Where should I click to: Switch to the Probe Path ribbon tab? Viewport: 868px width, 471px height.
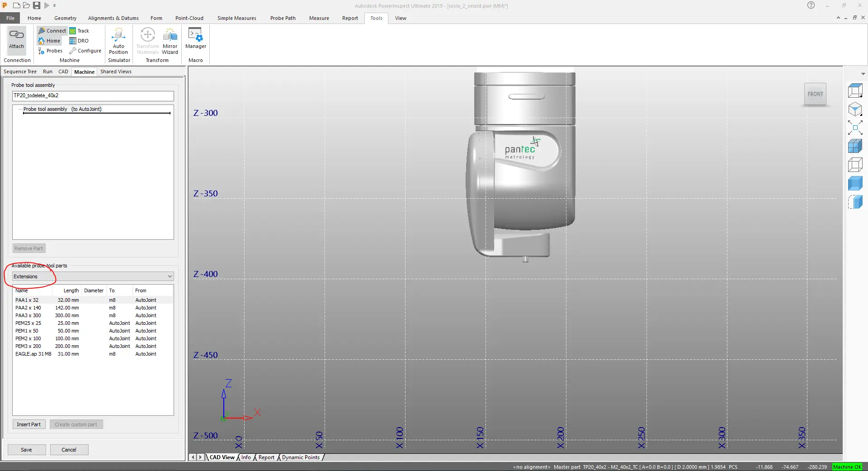click(283, 18)
